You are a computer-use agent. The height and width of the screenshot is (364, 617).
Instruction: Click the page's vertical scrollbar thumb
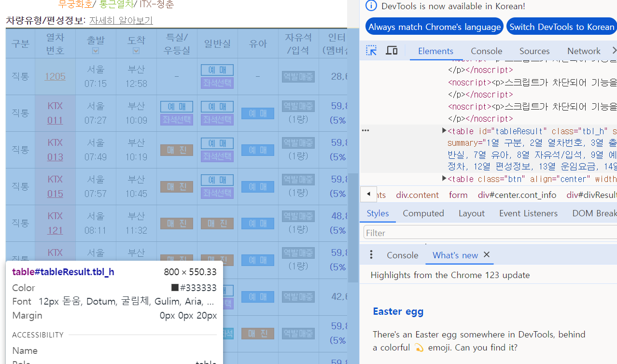353,227
